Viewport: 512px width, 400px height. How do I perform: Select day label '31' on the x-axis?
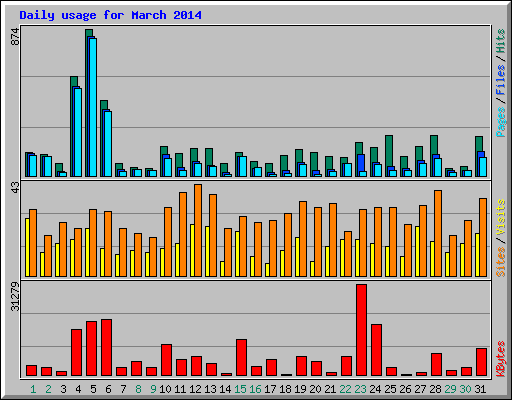[x=480, y=389]
